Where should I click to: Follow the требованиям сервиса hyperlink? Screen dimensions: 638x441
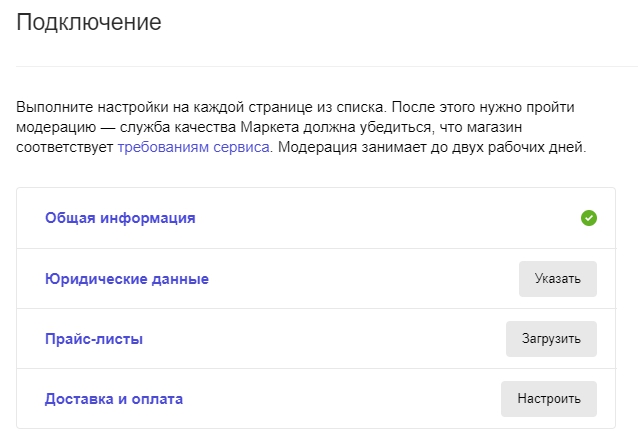coord(193,147)
